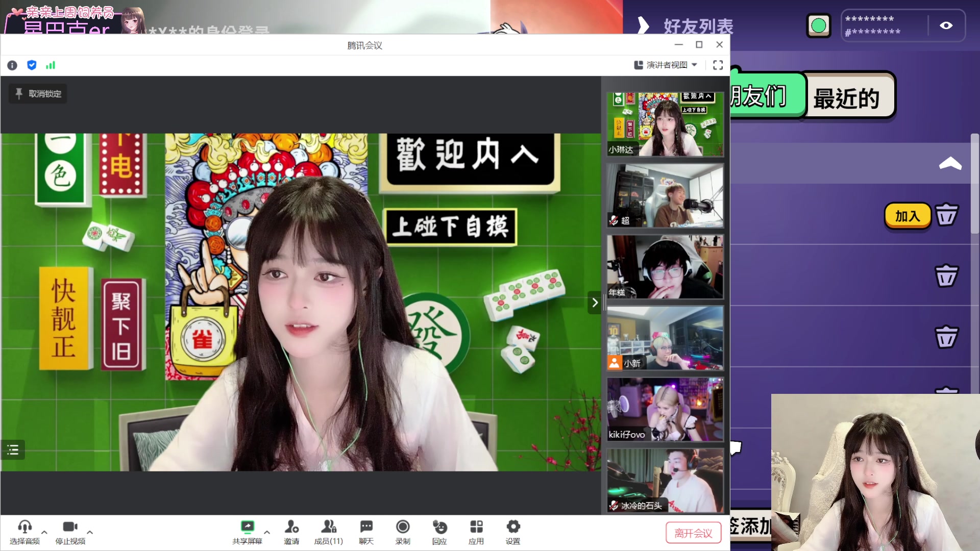The width and height of the screenshot is (980, 551).
Task: Delete the friend beside 加入 with the trash icon
Action: (x=946, y=215)
